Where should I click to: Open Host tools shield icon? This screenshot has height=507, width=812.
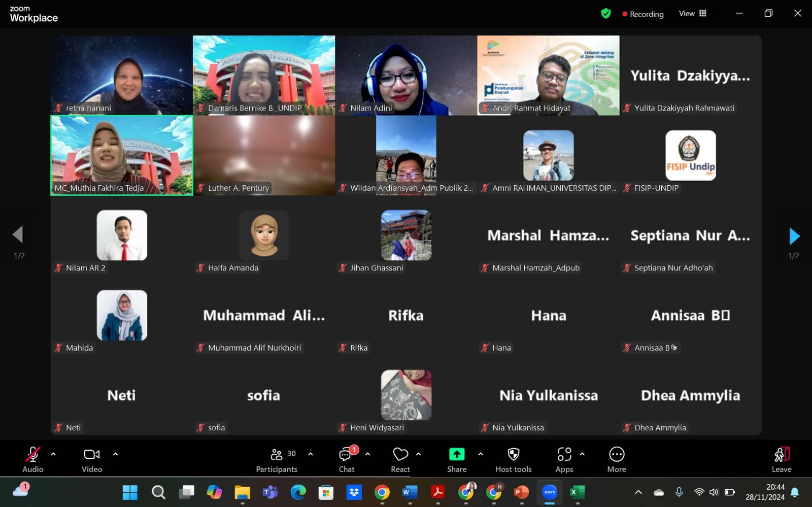[x=513, y=454]
